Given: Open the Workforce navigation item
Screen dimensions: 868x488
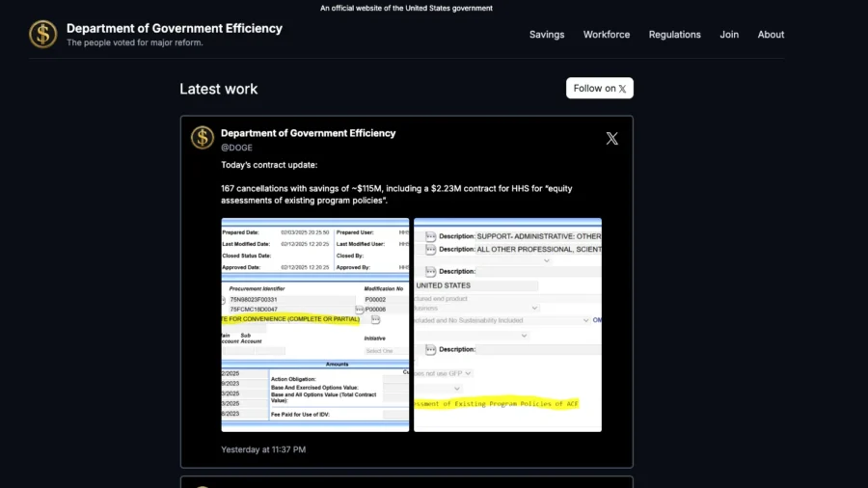Looking at the screenshot, I should click(607, 35).
